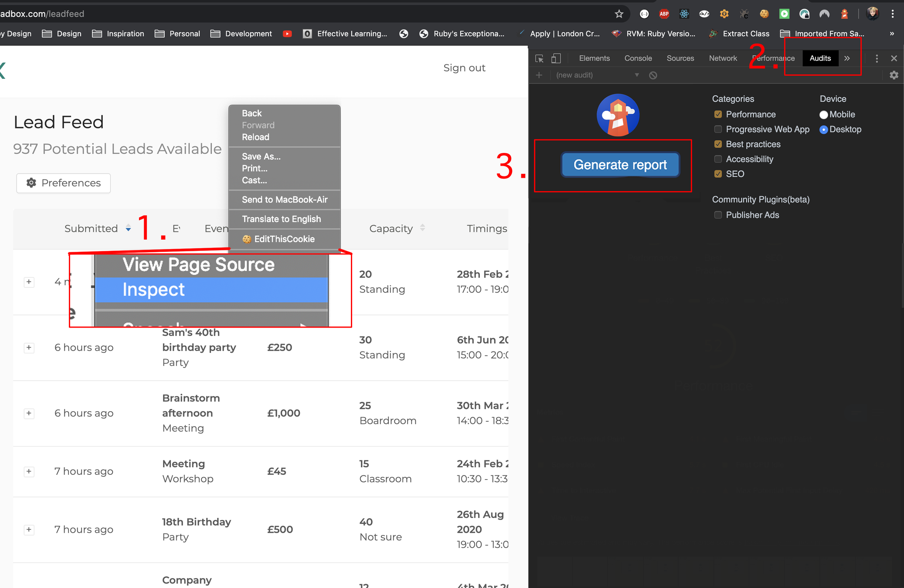Viewport: 904px width, 588px height.
Task: Select the Mobile device radio button
Action: coord(823,115)
